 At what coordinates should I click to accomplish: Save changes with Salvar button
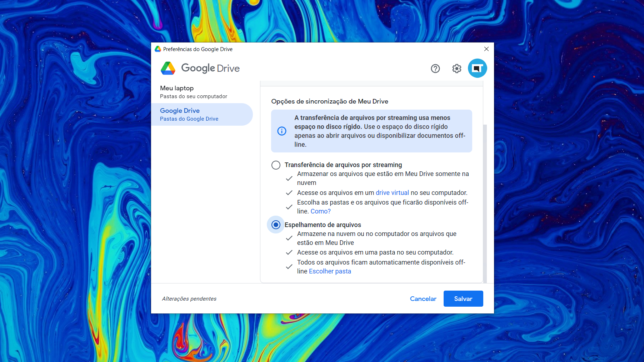tap(463, 299)
